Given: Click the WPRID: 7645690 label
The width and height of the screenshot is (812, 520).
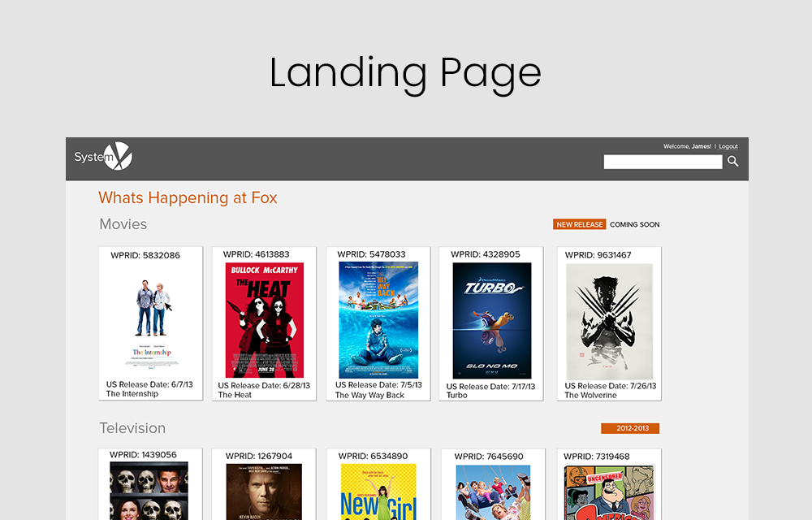Looking at the screenshot, I should point(489,457).
